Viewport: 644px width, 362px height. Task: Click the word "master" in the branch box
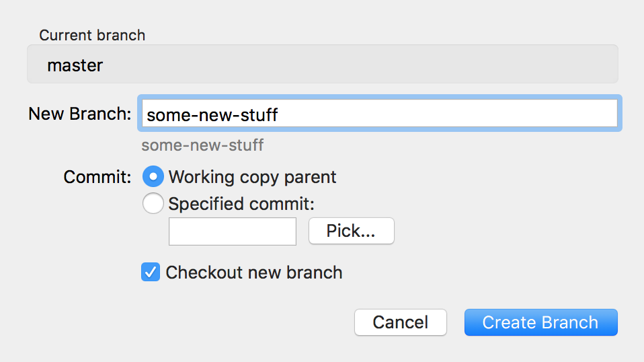[x=75, y=66]
